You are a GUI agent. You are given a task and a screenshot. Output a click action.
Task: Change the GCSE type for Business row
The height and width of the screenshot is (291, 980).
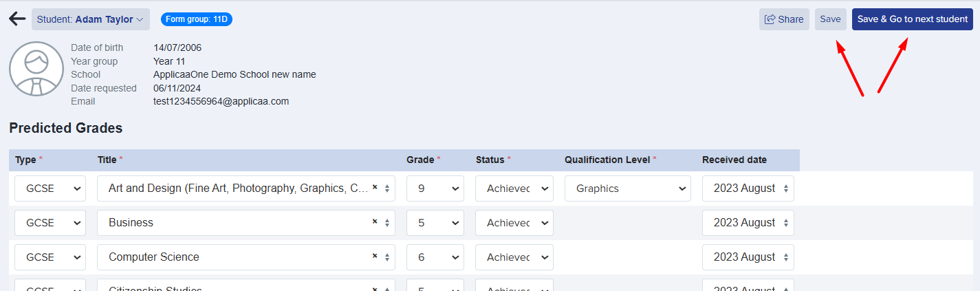pos(50,223)
